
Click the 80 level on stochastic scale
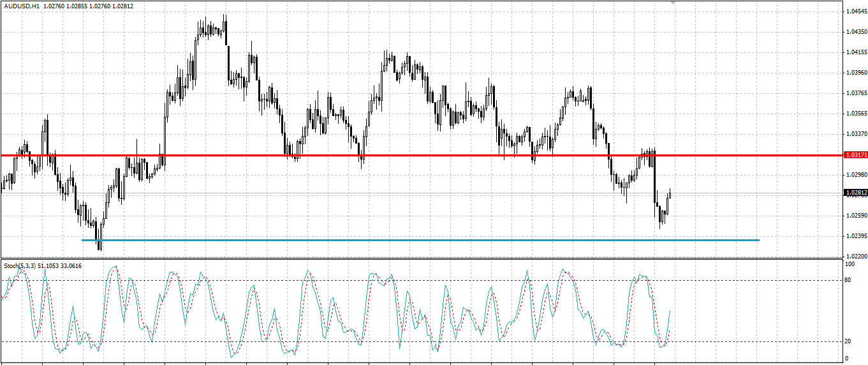point(848,280)
